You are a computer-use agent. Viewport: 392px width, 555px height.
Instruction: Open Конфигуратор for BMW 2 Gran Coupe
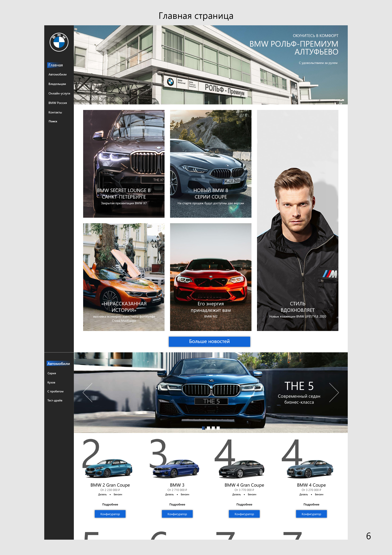(110, 514)
